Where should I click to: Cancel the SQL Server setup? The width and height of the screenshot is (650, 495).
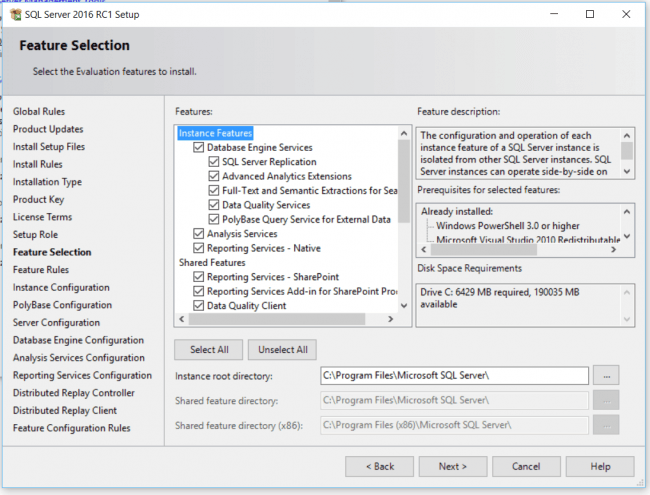tap(526, 466)
